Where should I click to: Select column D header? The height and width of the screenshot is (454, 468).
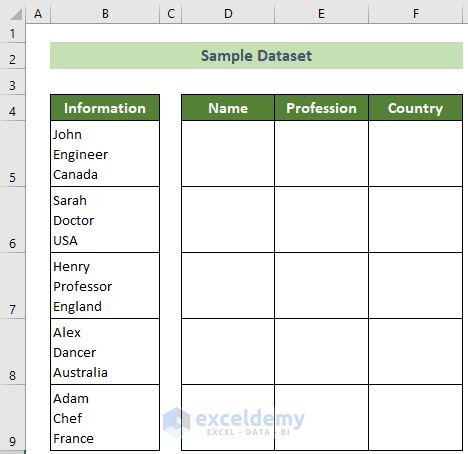click(x=228, y=14)
